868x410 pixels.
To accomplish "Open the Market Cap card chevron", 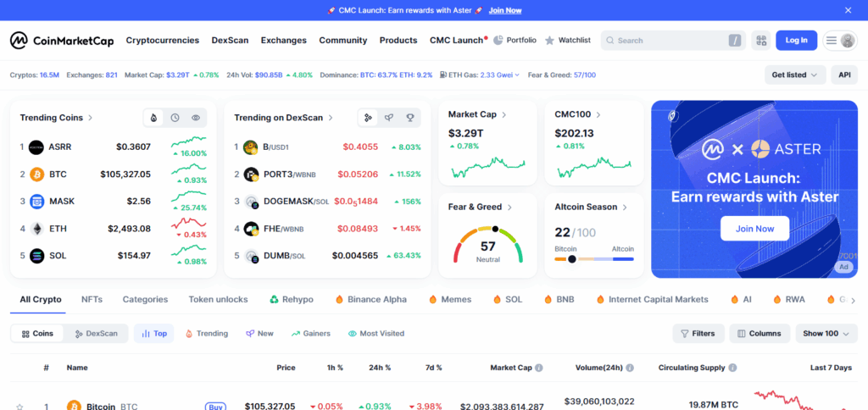I will click(x=504, y=114).
